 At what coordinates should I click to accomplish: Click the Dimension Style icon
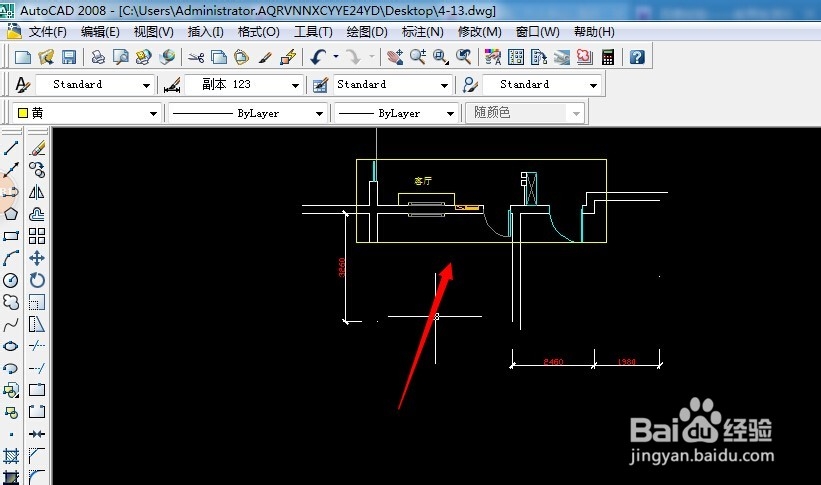tap(172, 84)
